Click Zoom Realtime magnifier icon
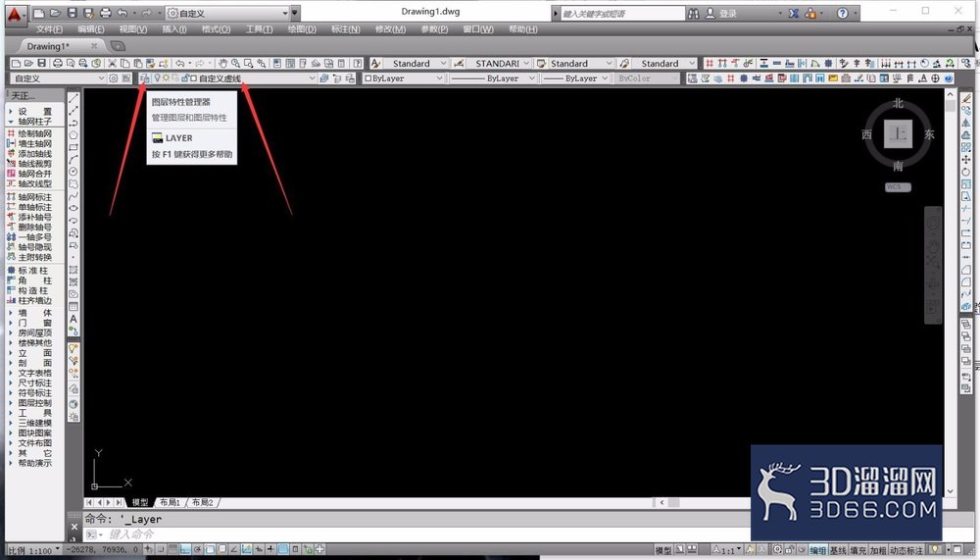This screenshot has height=560, width=980. pyautogui.click(x=235, y=63)
